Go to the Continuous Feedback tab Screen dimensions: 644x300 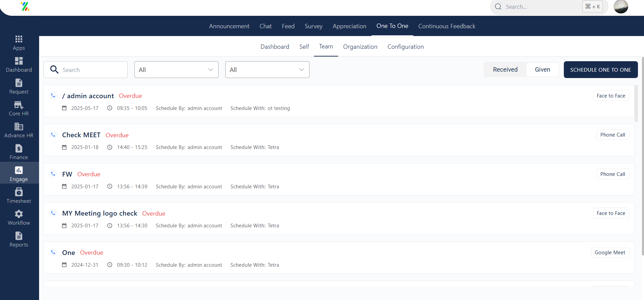pyautogui.click(x=447, y=26)
